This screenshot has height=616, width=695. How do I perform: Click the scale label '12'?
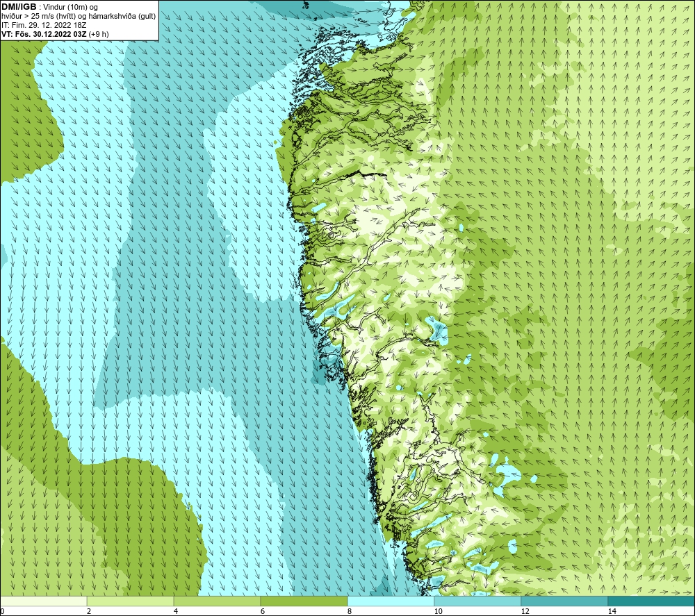click(525, 611)
